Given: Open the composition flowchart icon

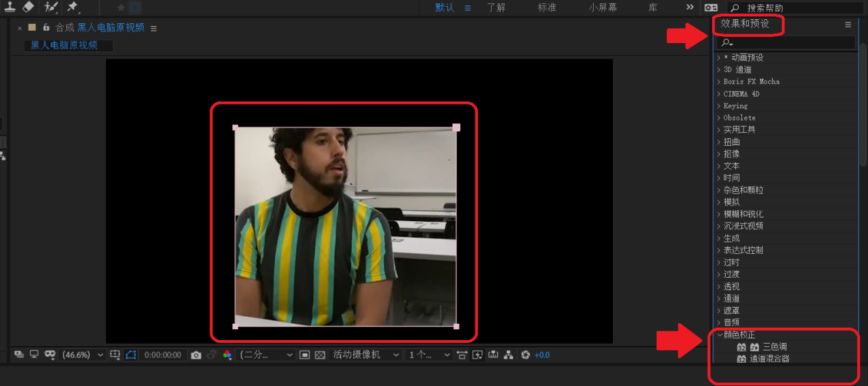Looking at the screenshot, I should point(508,355).
